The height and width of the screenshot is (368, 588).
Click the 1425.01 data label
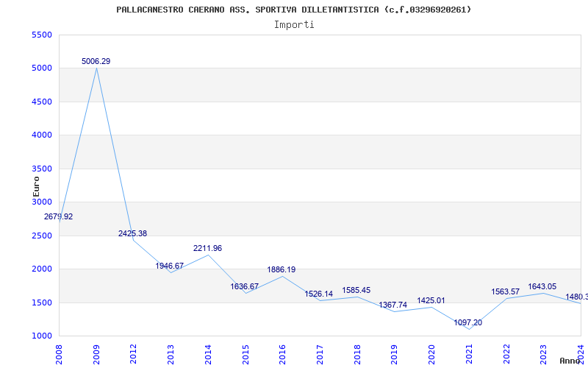click(431, 301)
